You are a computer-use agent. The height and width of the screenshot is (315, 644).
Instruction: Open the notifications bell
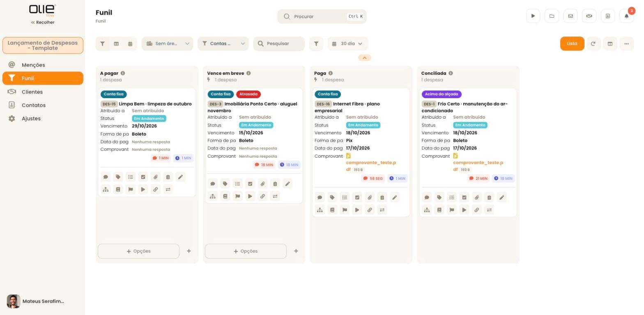pos(626,16)
